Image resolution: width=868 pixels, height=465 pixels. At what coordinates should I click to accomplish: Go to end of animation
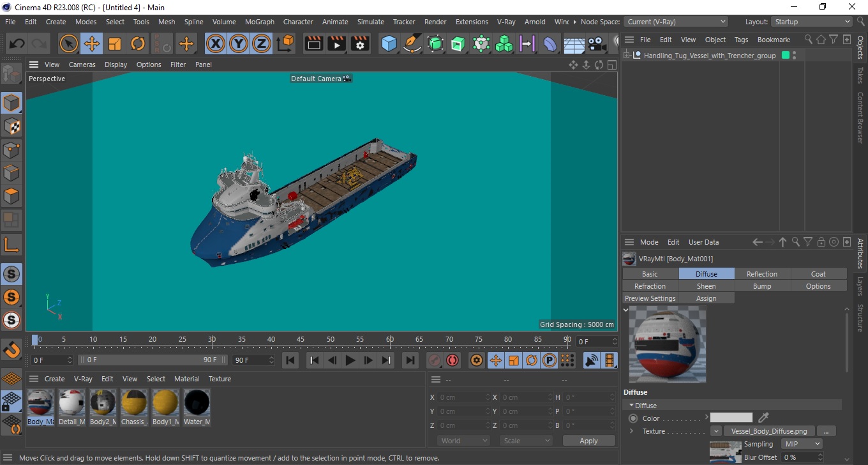[410, 360]
